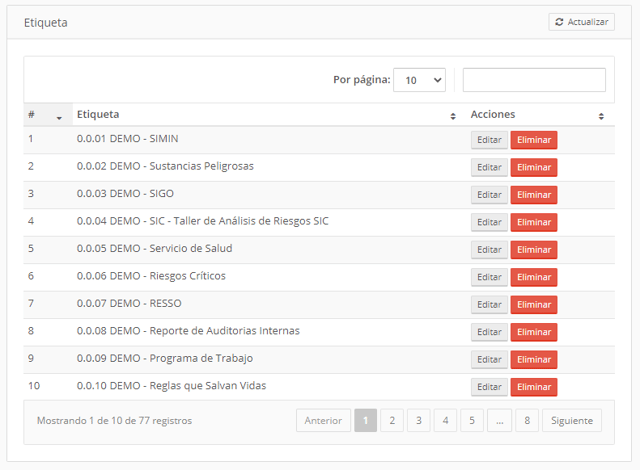Select text "0.0.03 DEMO - SIGO"
The width and height of the screenshot is (640, 470).
[x=125, y=193]
